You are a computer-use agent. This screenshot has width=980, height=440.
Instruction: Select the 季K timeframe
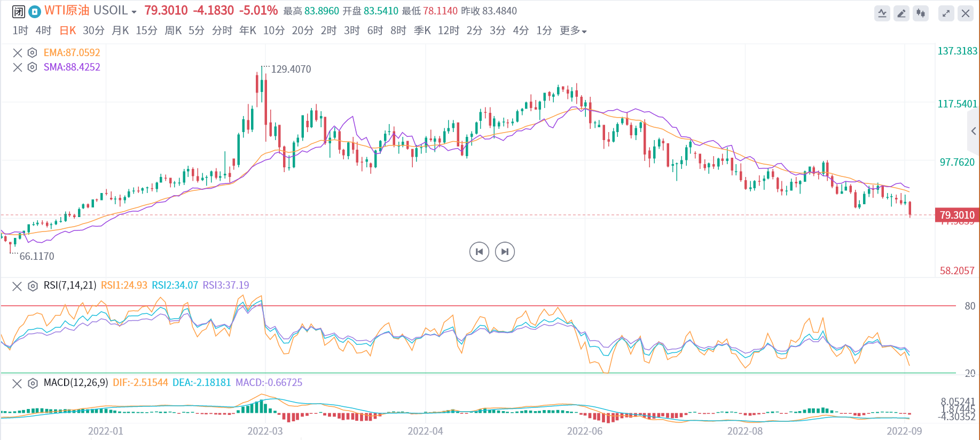coord(422,30)
